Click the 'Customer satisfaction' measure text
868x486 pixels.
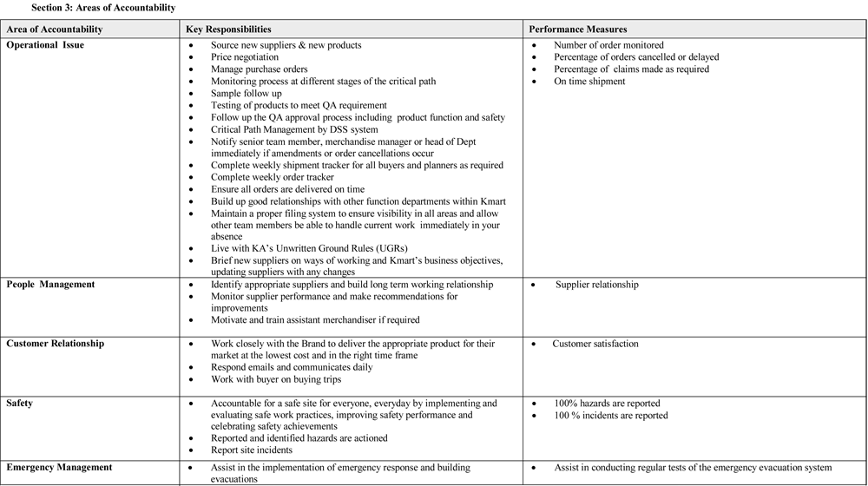595,344
